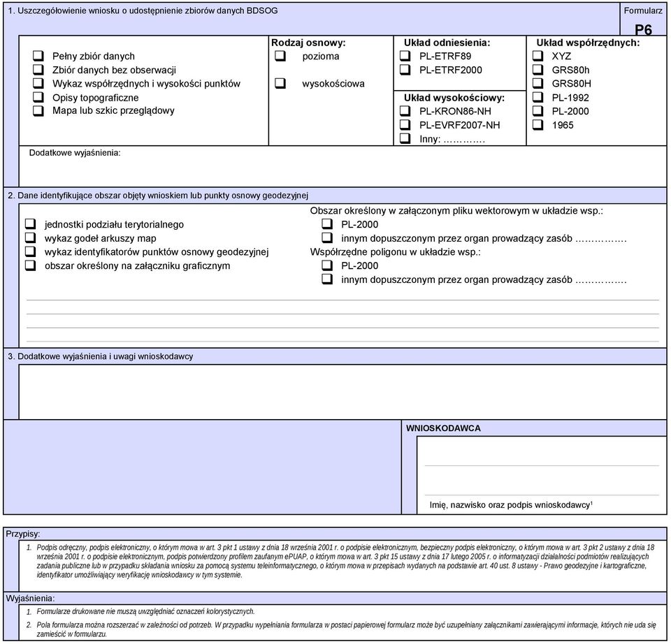Check 'wykaz godeł arkuszy map' box
This screenshot has height=644, width=671.
(x=30, y=237)
